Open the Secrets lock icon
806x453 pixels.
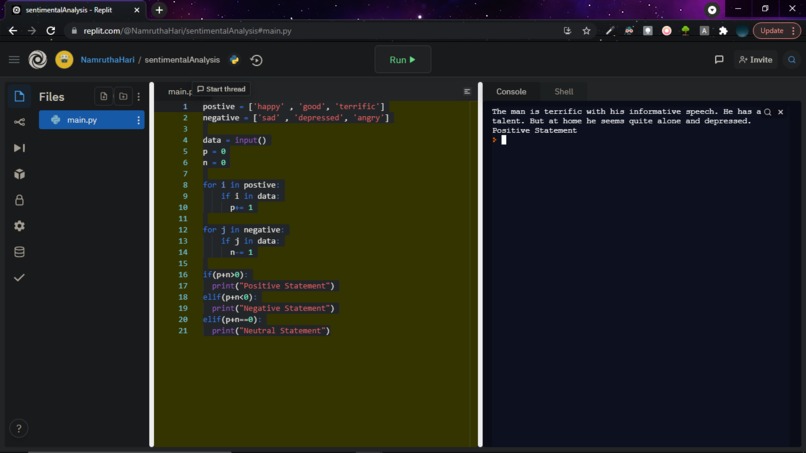(x=20, y=200)
